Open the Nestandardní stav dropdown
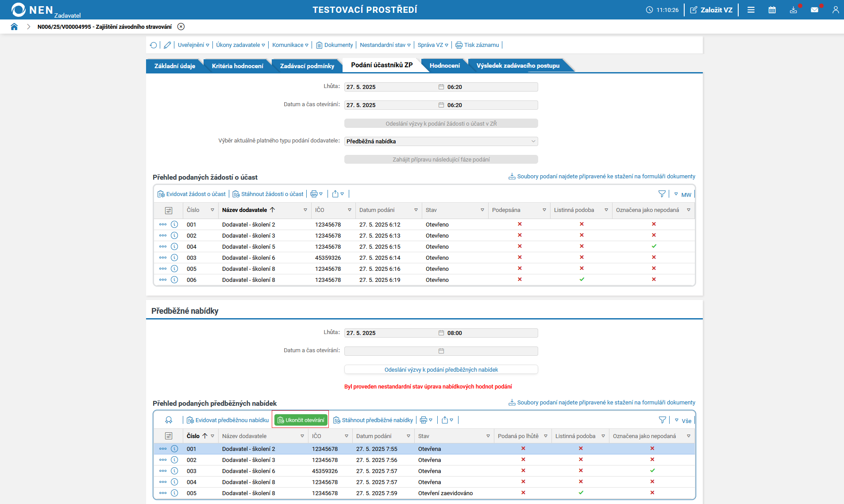This screenshot has height=504, width=844. pyautogui.click(x=385, y=45)
